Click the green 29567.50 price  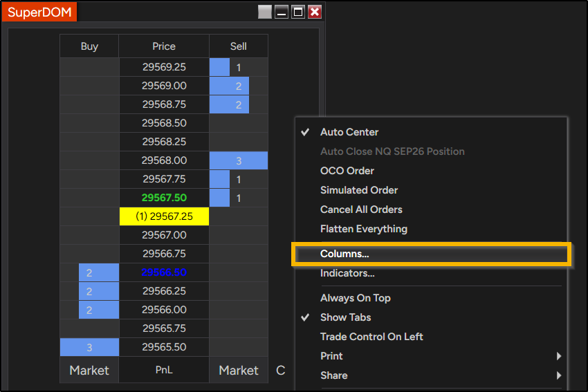coord(164,198)
